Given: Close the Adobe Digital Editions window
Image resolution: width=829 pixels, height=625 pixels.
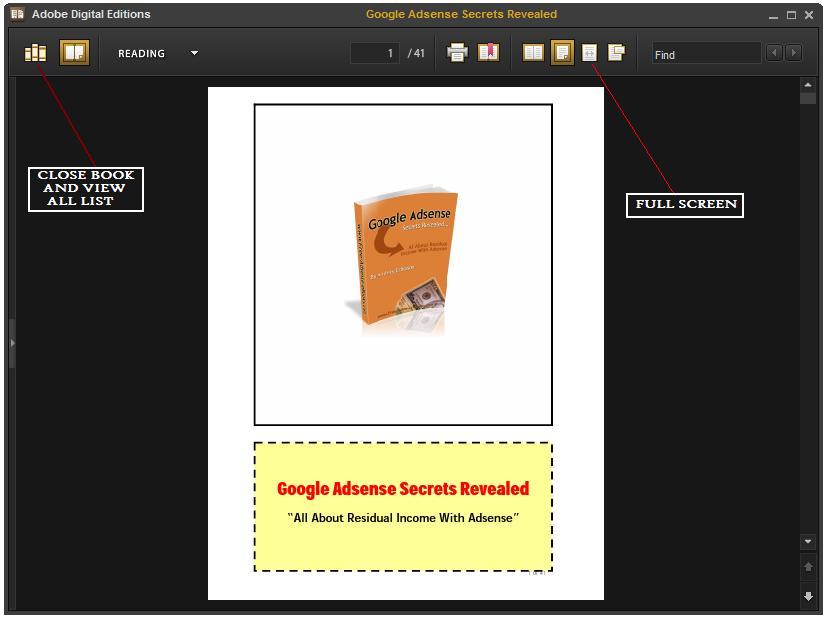Looking at the screenshot, I should tap(809, 15).
